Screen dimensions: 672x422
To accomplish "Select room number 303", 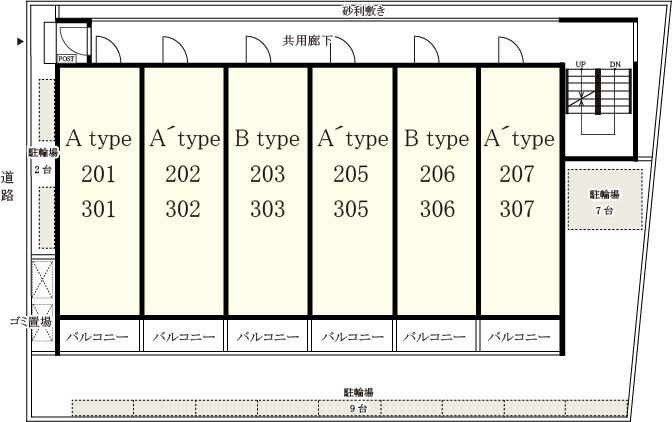I will 267,209.
